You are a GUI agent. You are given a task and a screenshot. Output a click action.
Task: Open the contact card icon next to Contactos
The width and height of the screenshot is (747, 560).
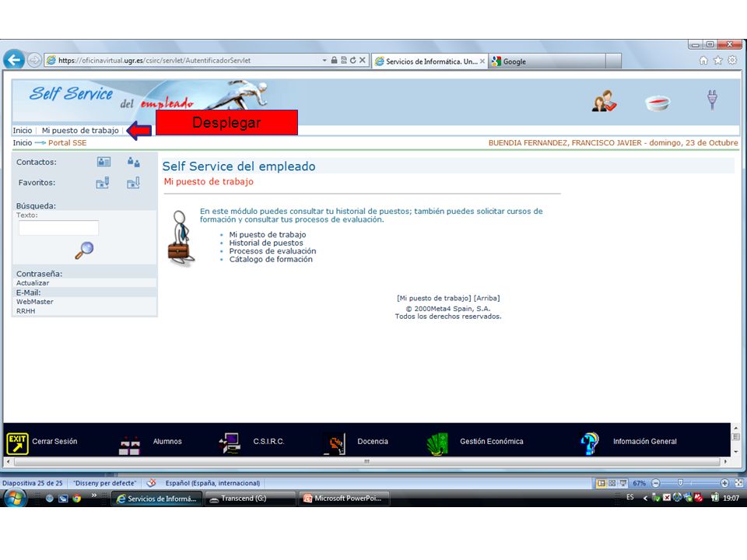(103, 162)
